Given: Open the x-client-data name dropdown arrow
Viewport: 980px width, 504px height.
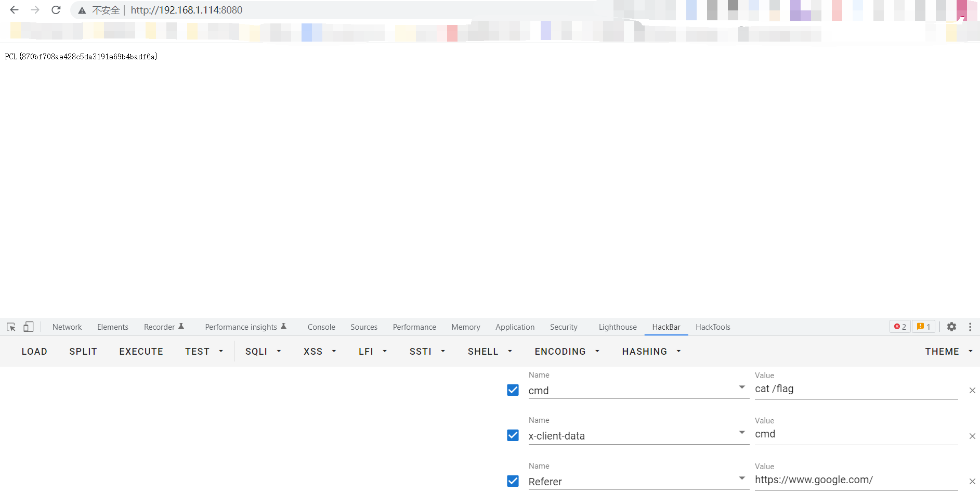Looking at the screenshot, I should tap(742, 433).
